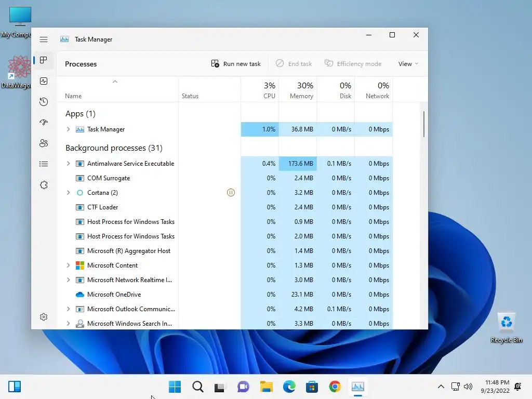Viewport: 532px width, 399px height.
Task: Sort by Memory column header
Action: point(298,89)
